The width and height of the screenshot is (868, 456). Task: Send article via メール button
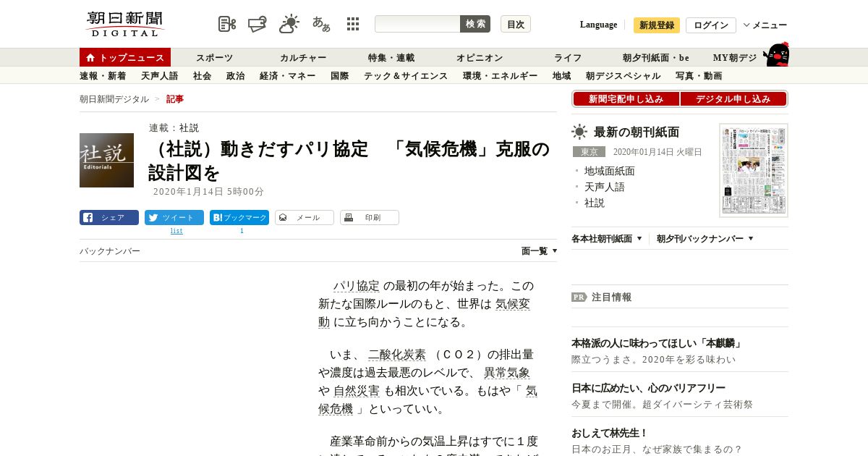pyautogui.click(x=305, y=217)
